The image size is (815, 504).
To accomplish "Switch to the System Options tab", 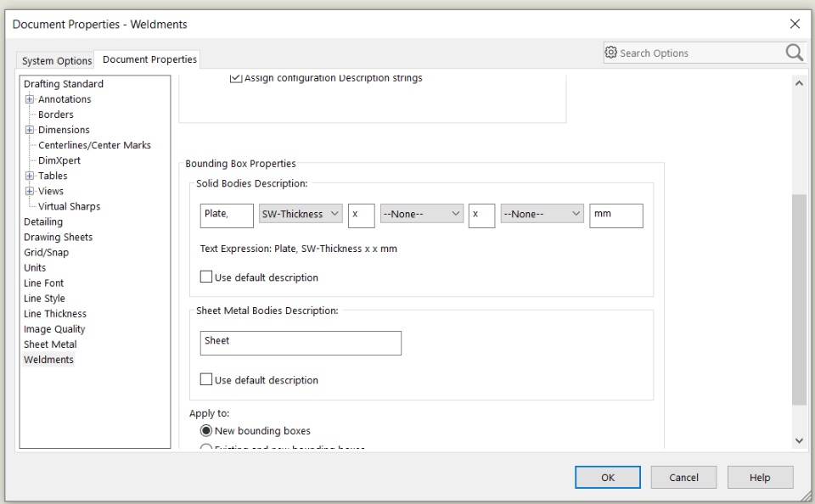I will pos(56,61).
